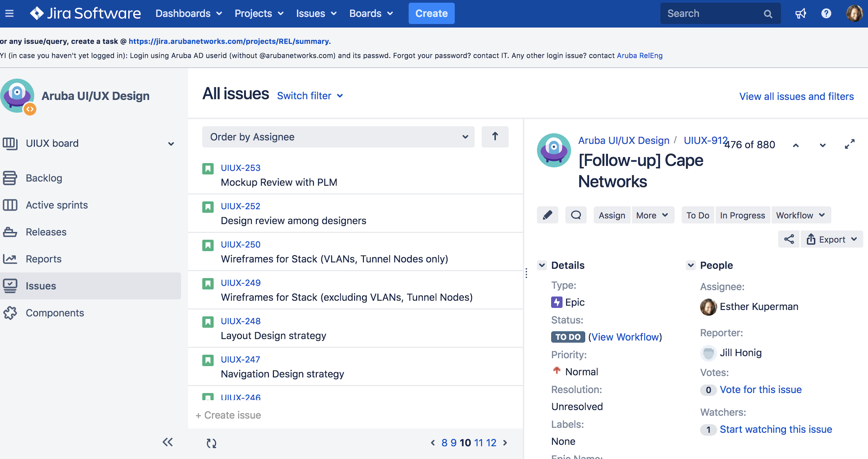Go to next page of issues
This screenshot has height=459, width=868.
pyautogui.click(x=505, y=443)
